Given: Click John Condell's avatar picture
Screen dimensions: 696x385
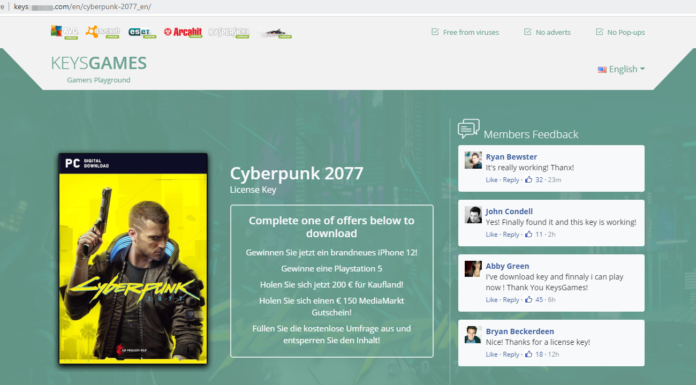Looking at the screenshot, I should click(473, 215).
